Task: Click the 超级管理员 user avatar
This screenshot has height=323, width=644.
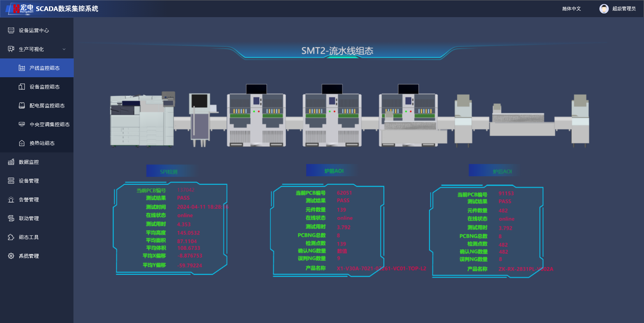Action: pos(604,9)
